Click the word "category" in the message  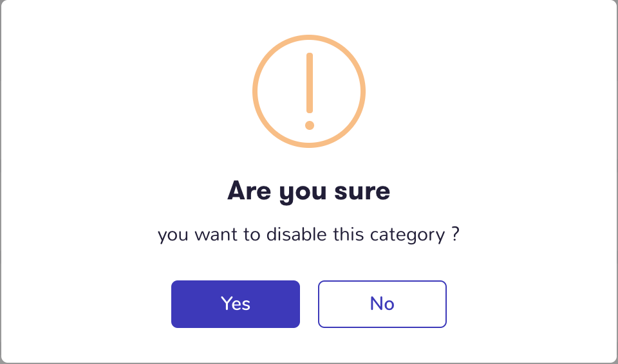(x=407, y=235)
